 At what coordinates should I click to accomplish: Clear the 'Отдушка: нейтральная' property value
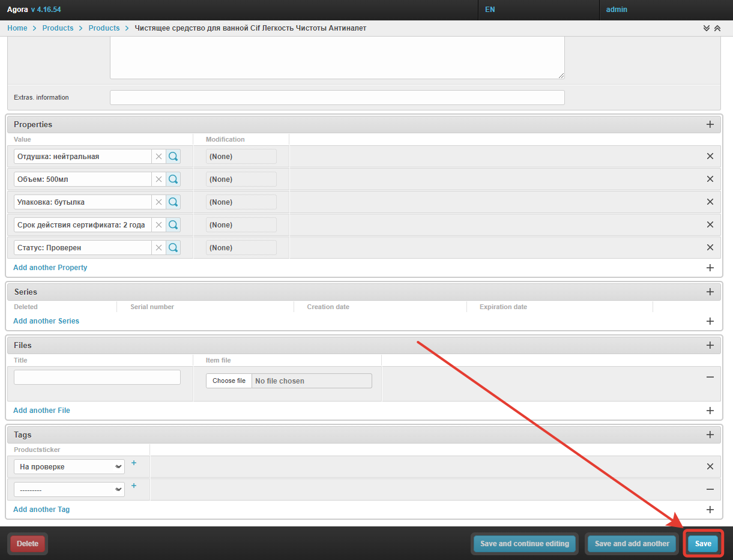158,157
